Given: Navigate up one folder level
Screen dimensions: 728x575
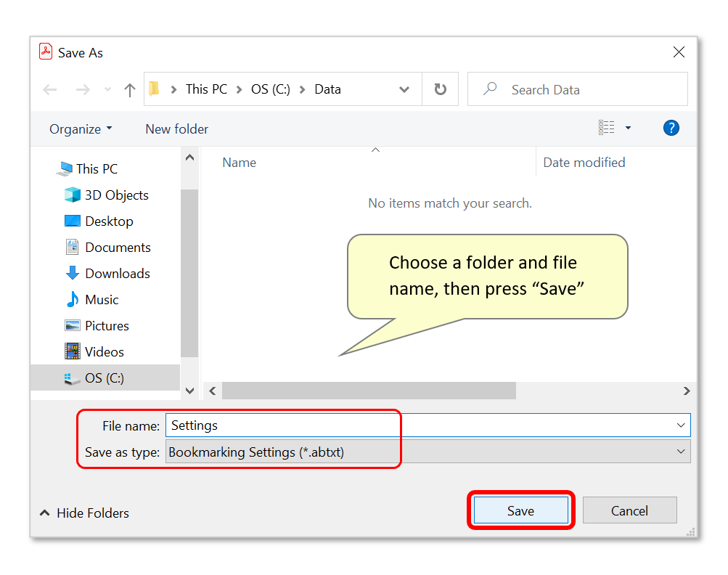Looking at the screenshot, I should (129, 89).
